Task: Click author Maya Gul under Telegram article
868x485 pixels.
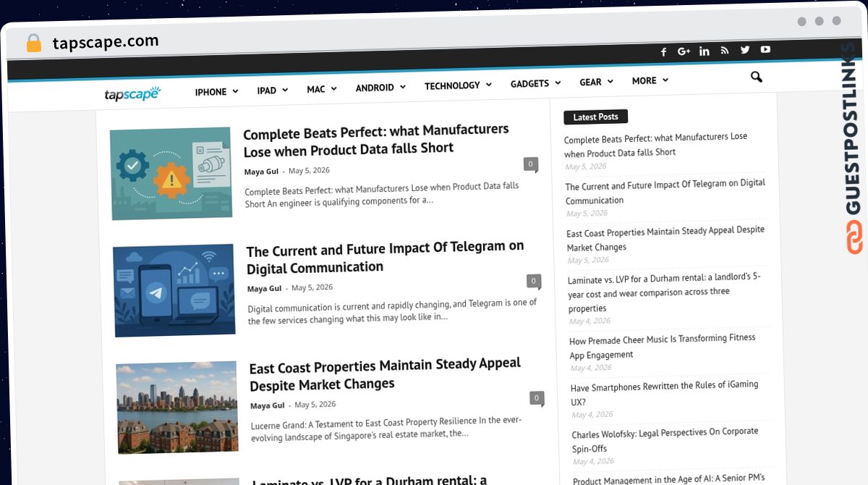Action: point(265,288)
